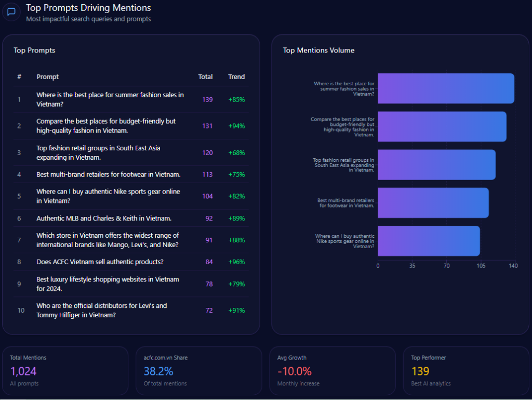Select the chart bar for authentic Nike sports gear
The image size is (532, 400).
(428, 241)
